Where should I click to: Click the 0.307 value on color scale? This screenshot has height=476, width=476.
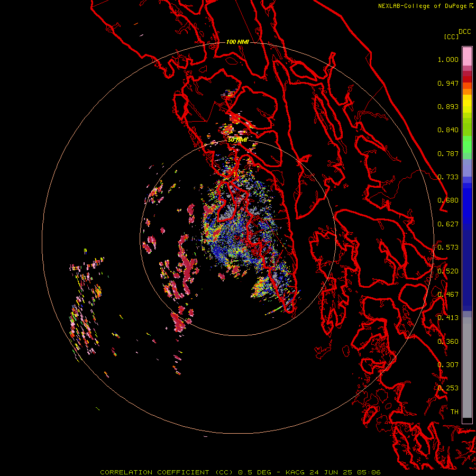click(448, 365)
